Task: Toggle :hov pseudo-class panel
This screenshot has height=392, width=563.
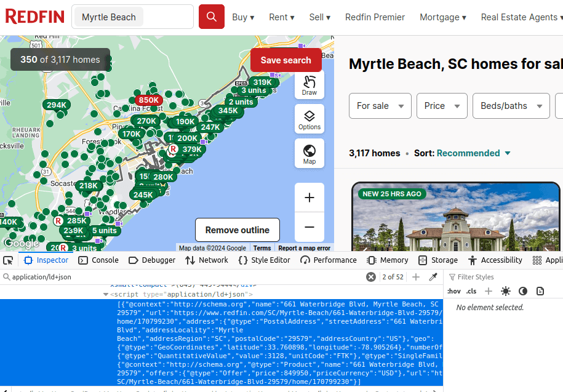Action: tap(454, 291)
